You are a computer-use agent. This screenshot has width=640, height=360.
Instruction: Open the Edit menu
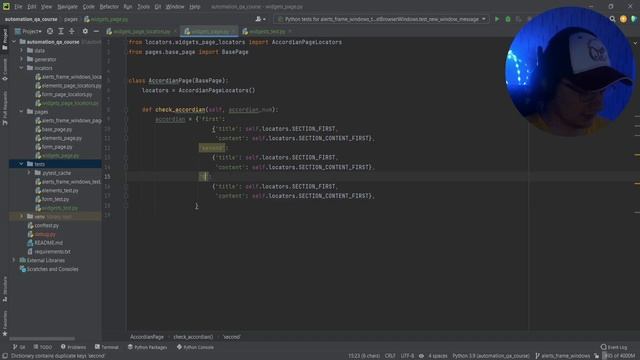(32, 7)
